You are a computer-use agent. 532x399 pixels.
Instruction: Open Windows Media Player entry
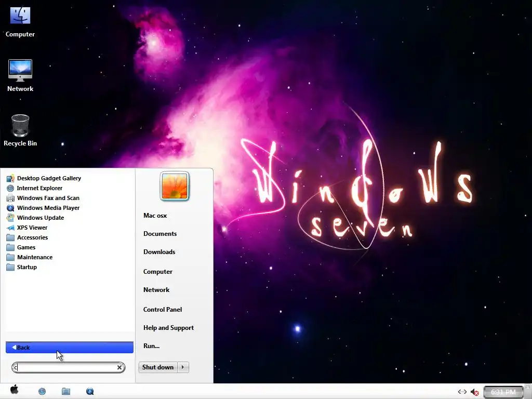pos(48,208)
